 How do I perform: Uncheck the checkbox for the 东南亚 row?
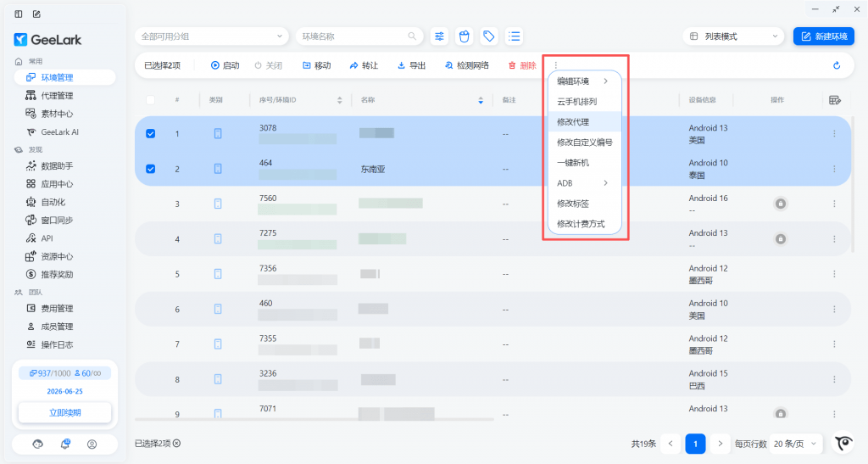(150, 169)
